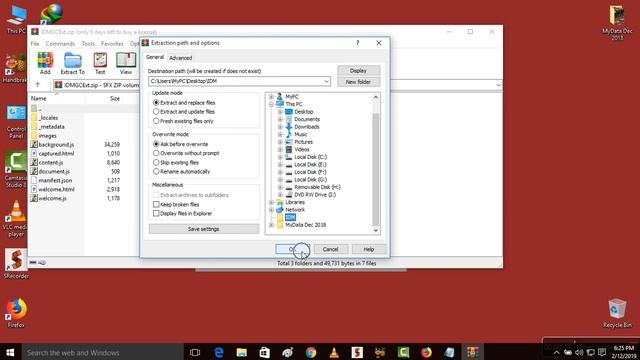Open Firefox desktop shortcut
This screenshot has height=360, width=640.
coord(16,313)
